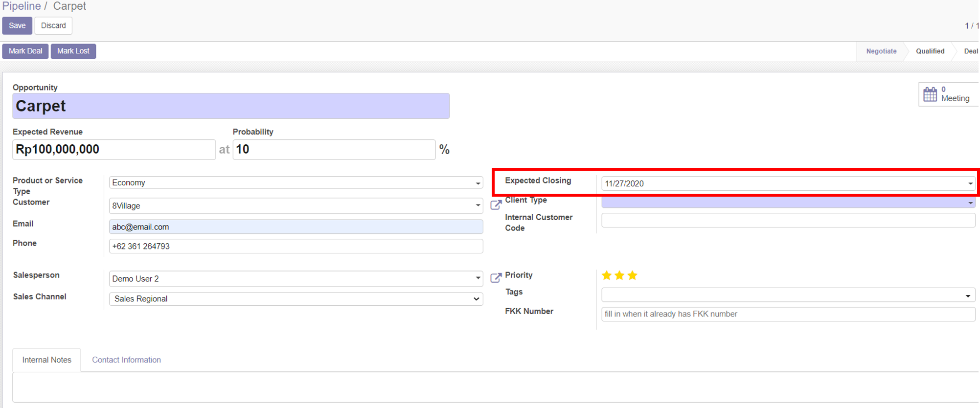
Task: Go back to Pipeline breadcrumb
Action: coord(22,6)
